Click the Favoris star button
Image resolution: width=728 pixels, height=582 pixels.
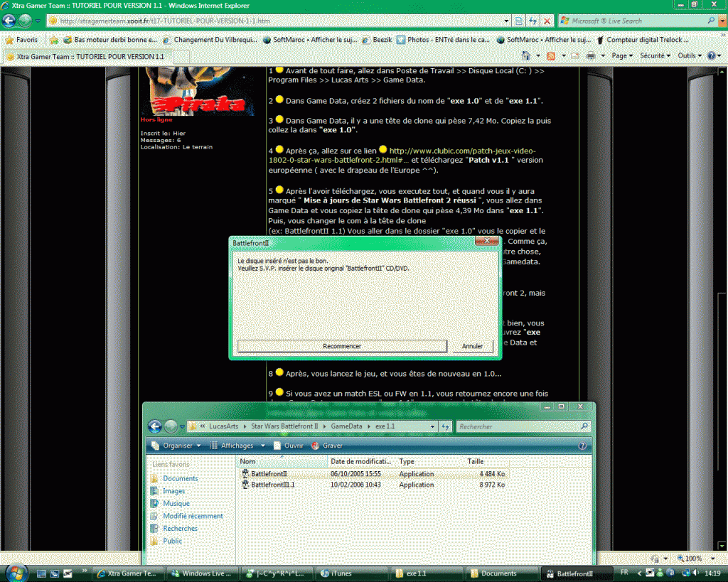point(21,40)
